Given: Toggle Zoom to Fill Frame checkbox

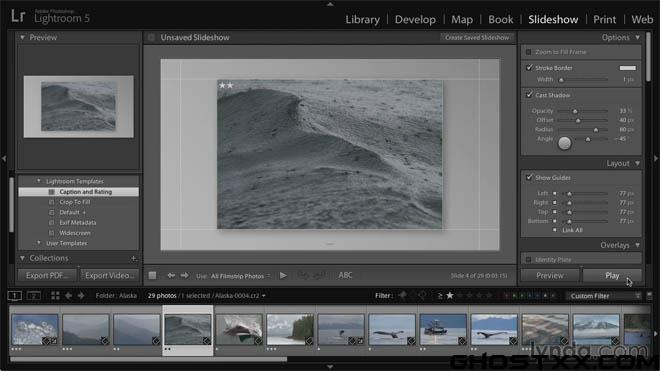Looking at the screenshot, I should [529, 52].
